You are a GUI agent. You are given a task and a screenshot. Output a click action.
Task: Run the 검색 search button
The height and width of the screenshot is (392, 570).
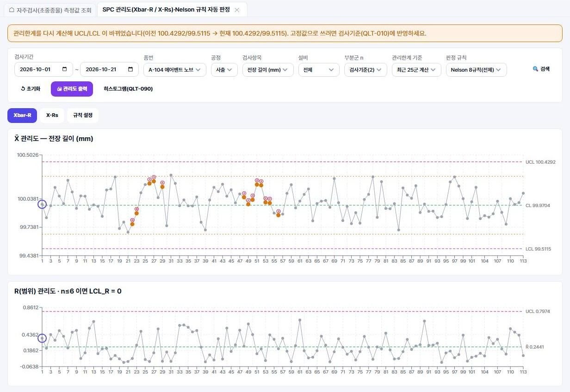point(541,69)
